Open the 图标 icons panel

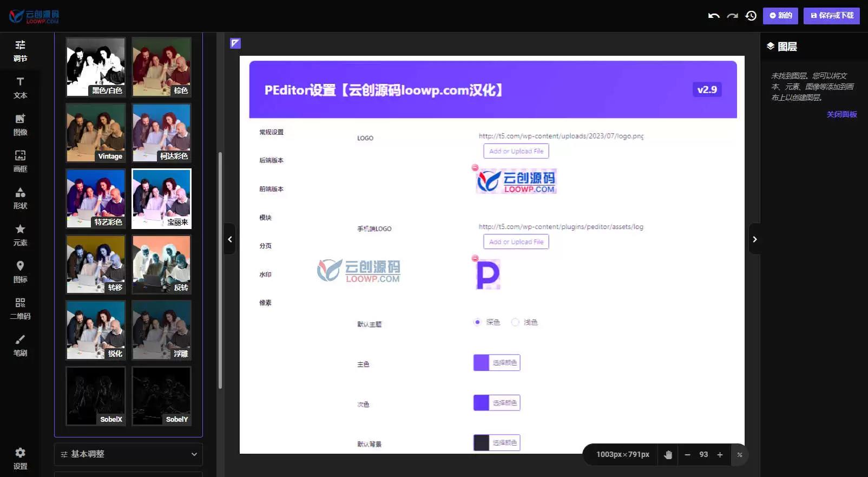click(x=20, y=272)
